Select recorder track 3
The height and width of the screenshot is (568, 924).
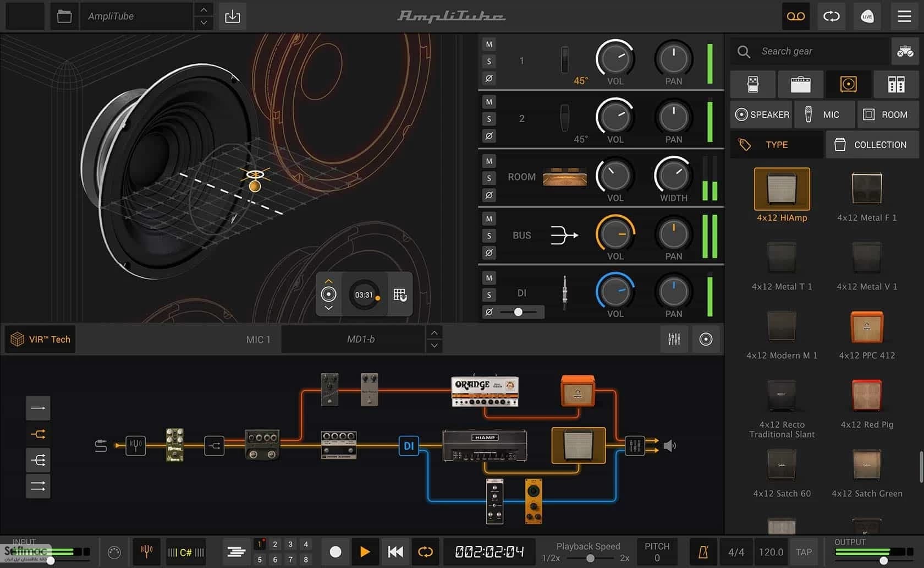coord(290,544)
